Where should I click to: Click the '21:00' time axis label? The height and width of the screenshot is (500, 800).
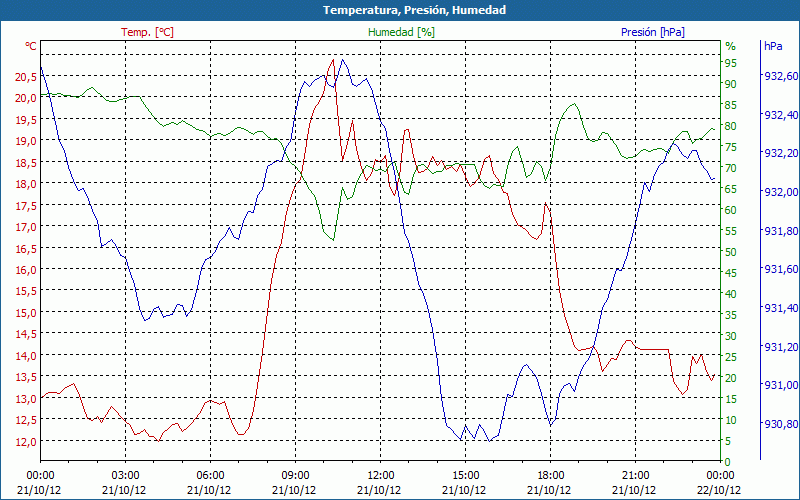tap(636, 476)
